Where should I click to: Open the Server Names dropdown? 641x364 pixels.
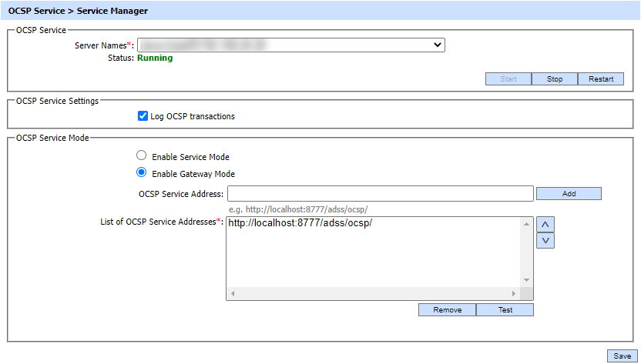pos(290,45)
